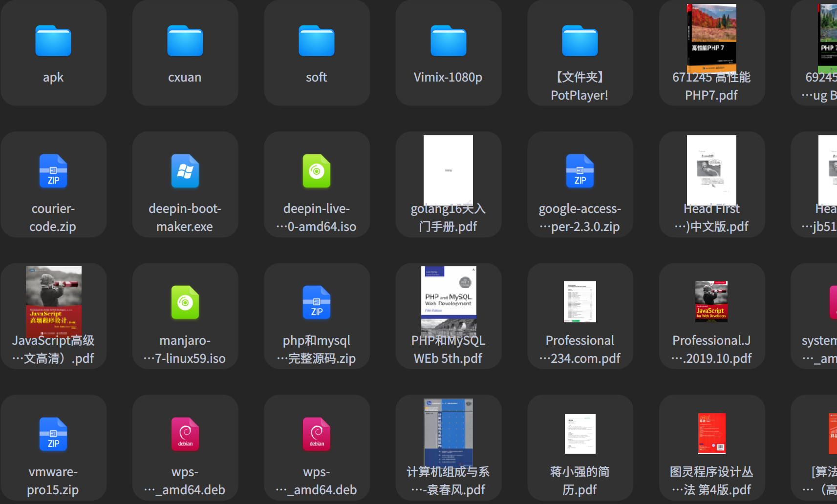Viewport: 837px width, 504px height.
Task: Click the name label "deepin-boot-maker.exe"
Action: click(185, 217)
